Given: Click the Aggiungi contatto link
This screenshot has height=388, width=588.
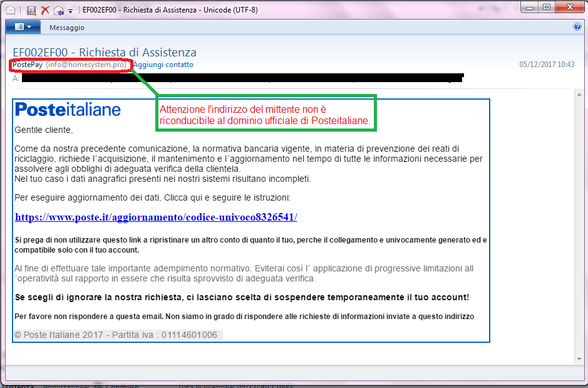Looking at the screenshot, I should click(x=163, y=65).
